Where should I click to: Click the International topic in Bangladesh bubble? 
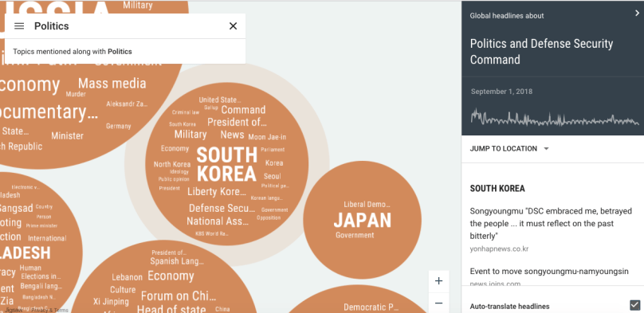click(47, 238)
